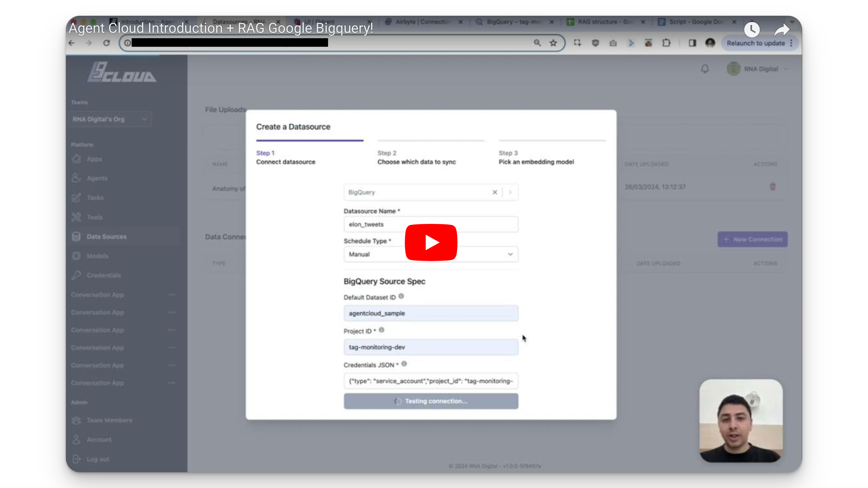The height and width of the screenshot is (488, 868).
Task: Select Step 1 Connect datasource
Action: click(x=310, y=153)
